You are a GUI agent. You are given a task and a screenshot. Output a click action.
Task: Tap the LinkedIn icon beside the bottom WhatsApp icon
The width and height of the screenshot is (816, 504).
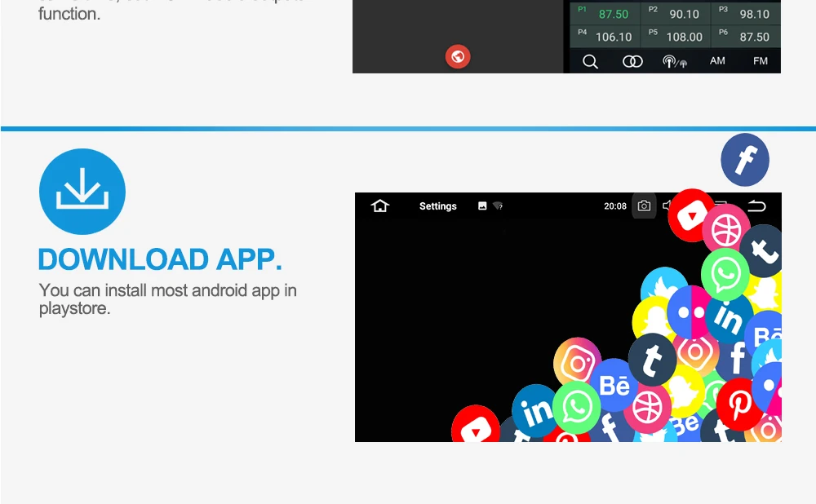[x=535, y=411]
